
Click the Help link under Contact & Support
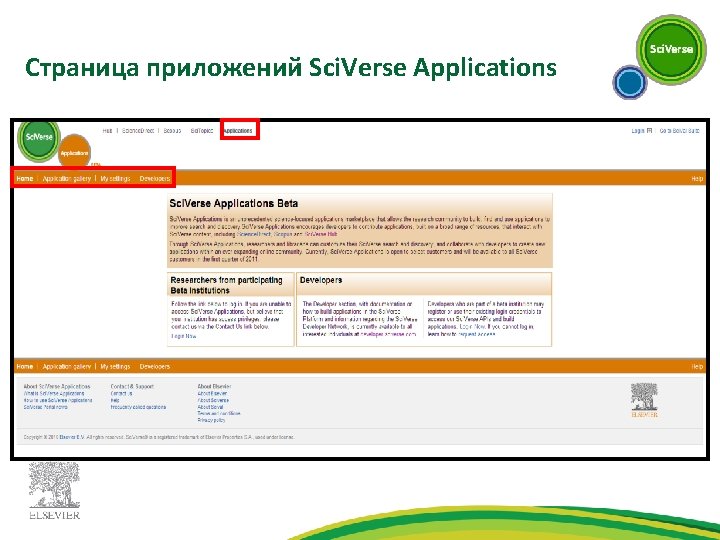coord(115,400)
